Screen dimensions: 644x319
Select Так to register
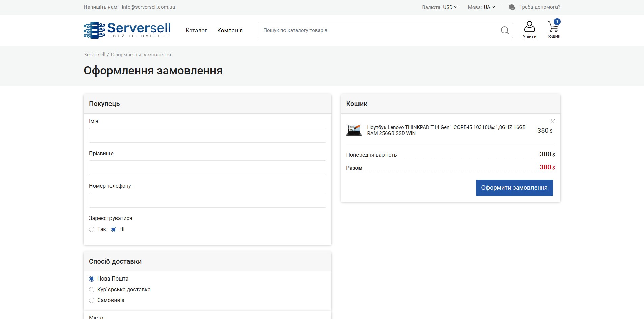[92, 229]
